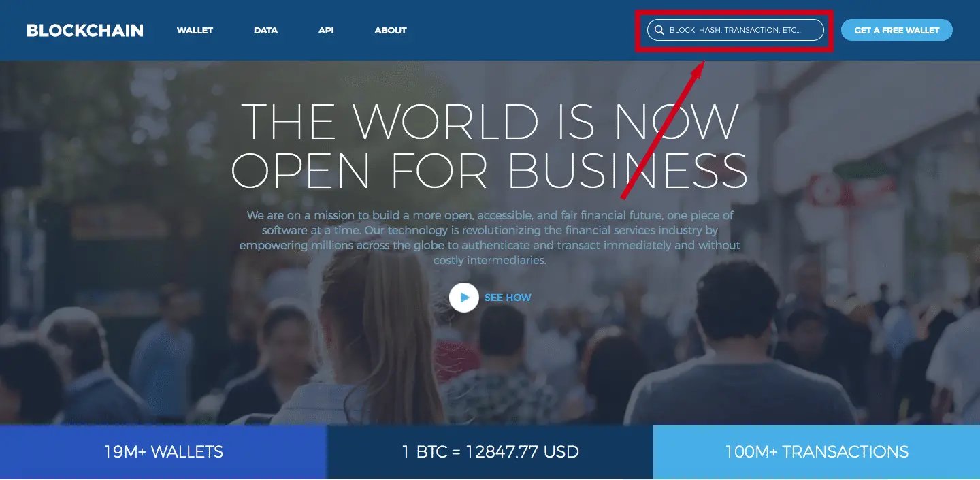Click the red arrow annotation head

tap(699, 68)
